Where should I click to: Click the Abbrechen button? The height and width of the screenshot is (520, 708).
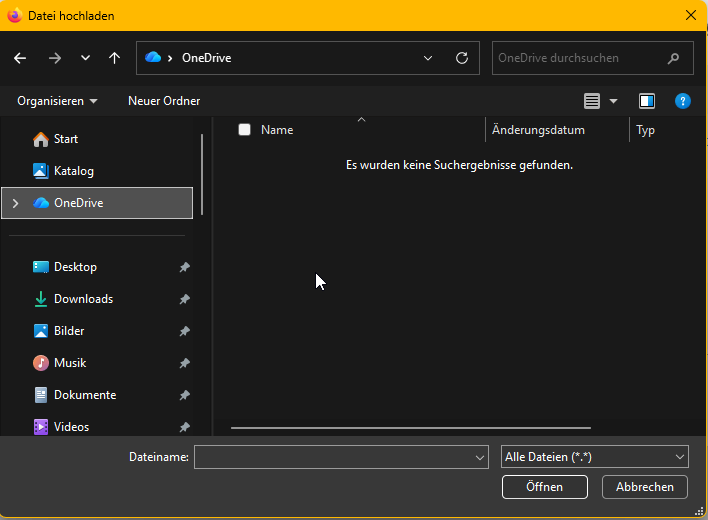pyautogui.click(x=644, y=487)
